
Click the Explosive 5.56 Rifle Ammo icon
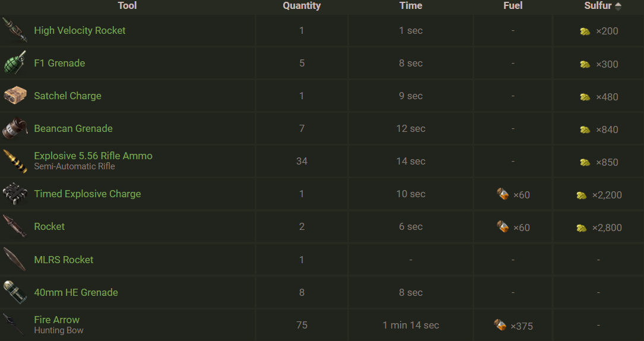pyautogui.click(x=14, y=161)
